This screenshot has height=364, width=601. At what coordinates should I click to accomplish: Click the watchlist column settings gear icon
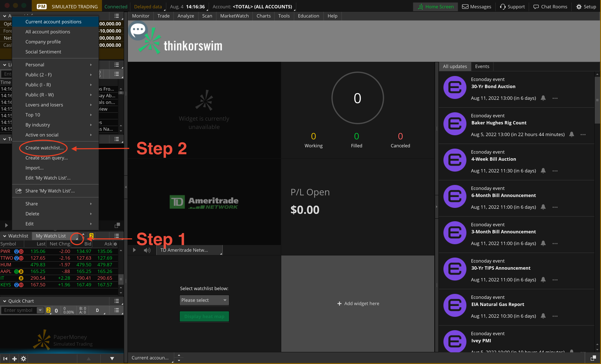[115, 244]
